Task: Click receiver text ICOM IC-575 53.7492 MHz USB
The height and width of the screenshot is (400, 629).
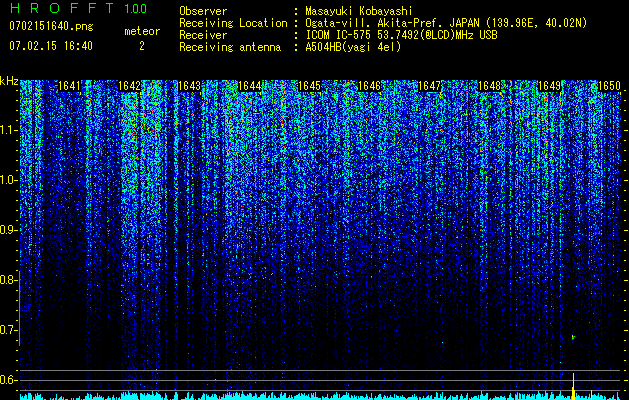Action: click(401, 35)
